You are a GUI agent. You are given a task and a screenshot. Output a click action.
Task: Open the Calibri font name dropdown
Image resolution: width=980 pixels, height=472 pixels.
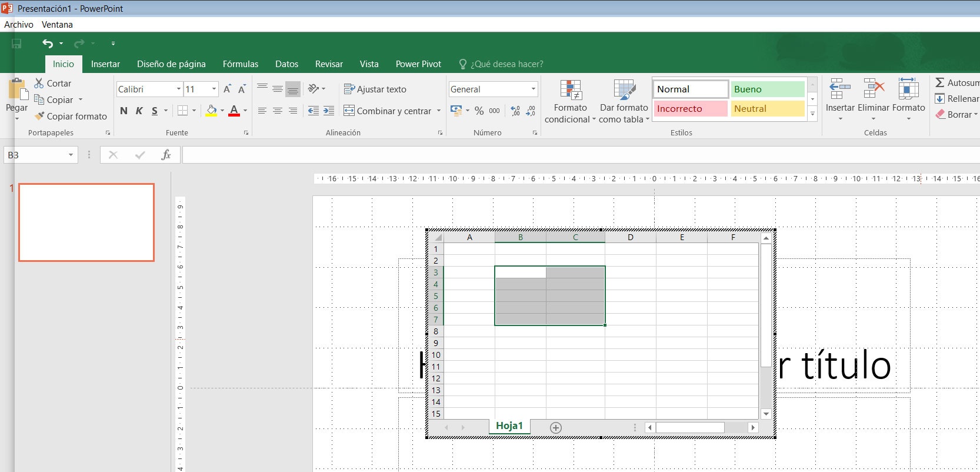click(x=179, y=89)
